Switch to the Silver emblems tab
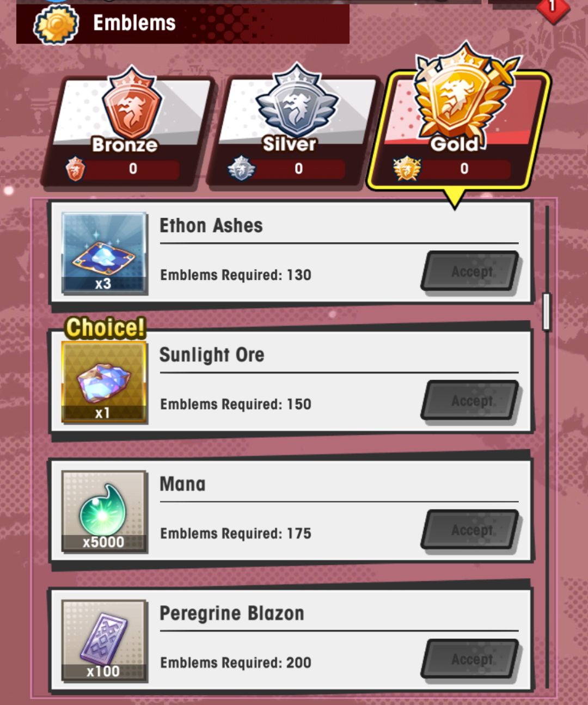588x705 pixels. [x=292, y=131]
